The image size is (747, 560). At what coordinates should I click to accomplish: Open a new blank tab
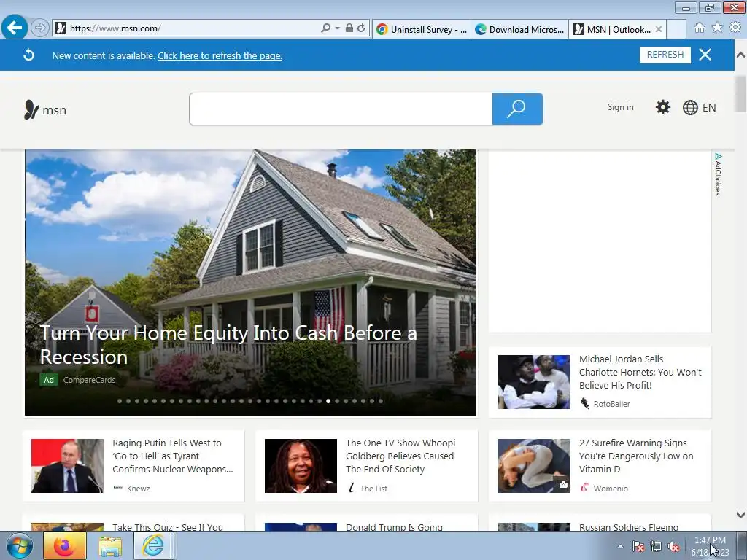(x=676, y=29)
